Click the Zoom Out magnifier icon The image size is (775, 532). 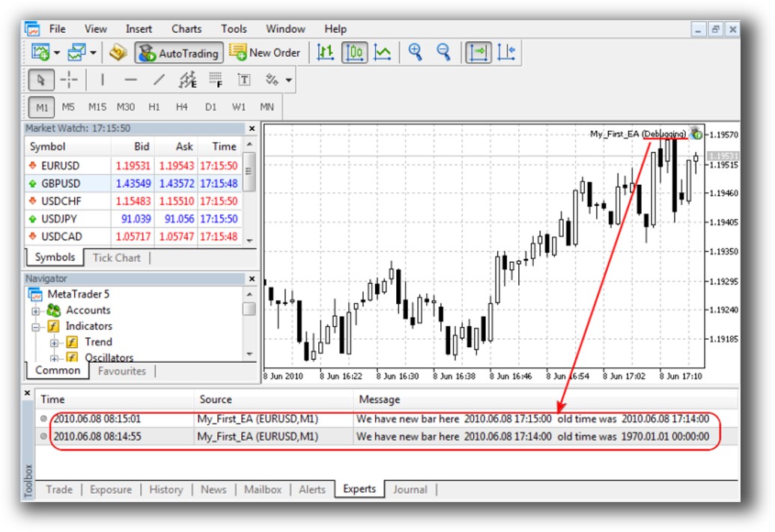pos(443,52)
